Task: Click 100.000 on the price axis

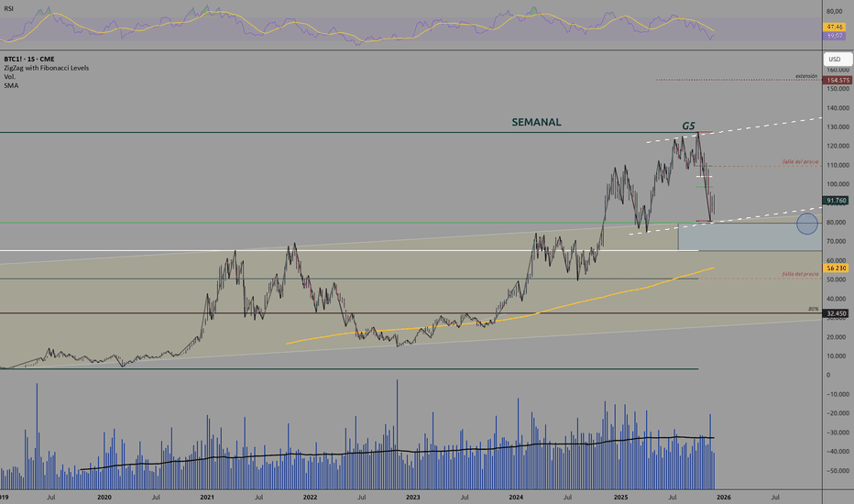Action: tap(838, 184)
